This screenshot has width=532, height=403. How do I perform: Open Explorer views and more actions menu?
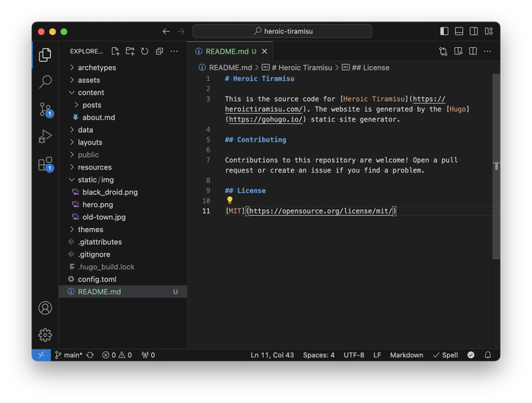click(x=174, y=51)
